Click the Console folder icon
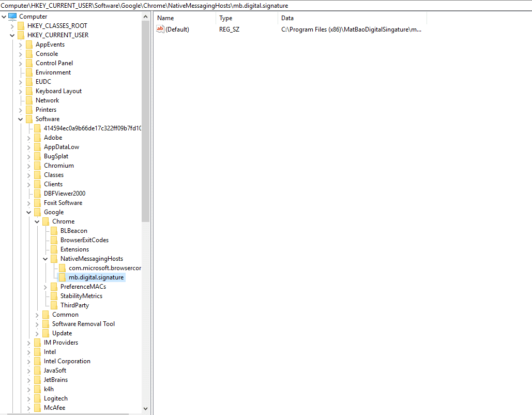Screen dimensions: 532x415 point(29,54)
